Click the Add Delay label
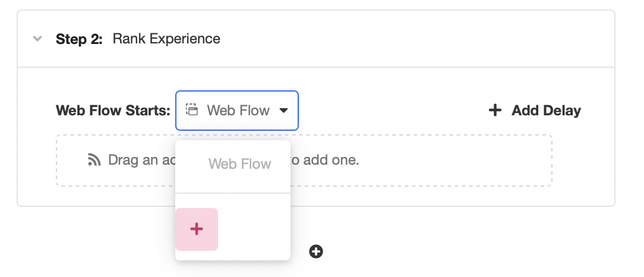Screen dimensions: 644x277 pyautogui.click(x=546, y=111)
